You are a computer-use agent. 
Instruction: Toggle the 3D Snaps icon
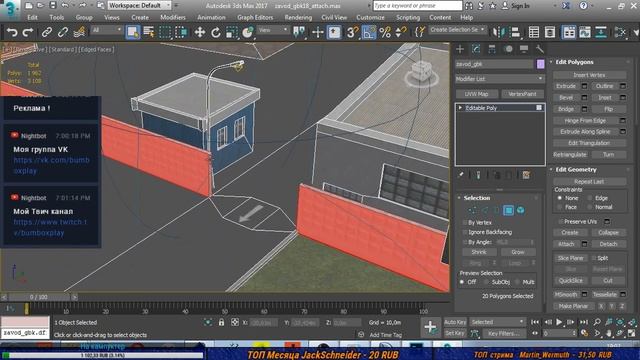tap(352, 32)
